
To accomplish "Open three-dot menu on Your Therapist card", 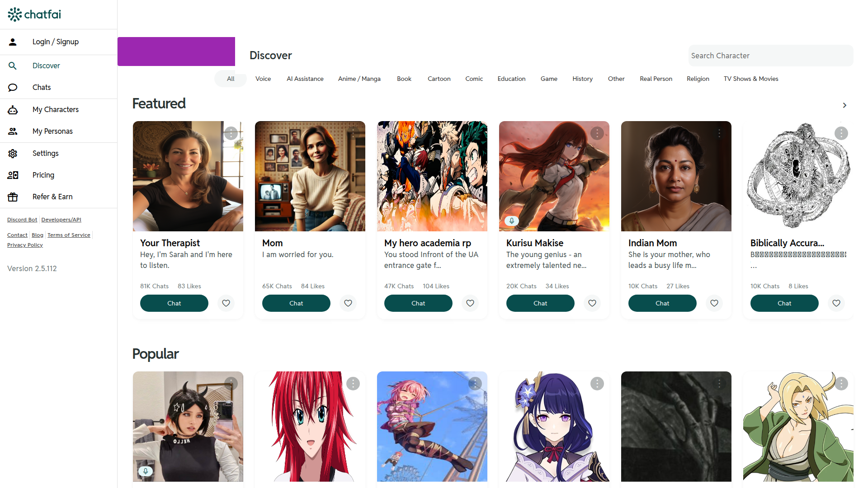I will [x=231, y=133].
